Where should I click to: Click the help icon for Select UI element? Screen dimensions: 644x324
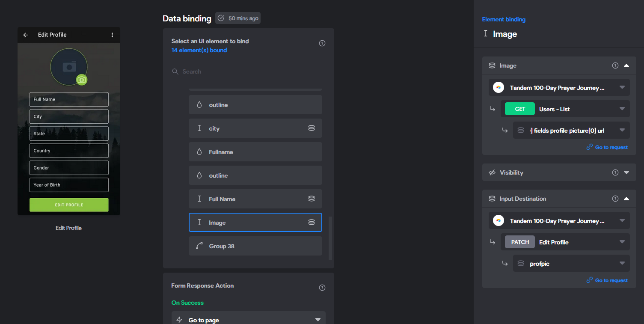[x=322, y=43]
